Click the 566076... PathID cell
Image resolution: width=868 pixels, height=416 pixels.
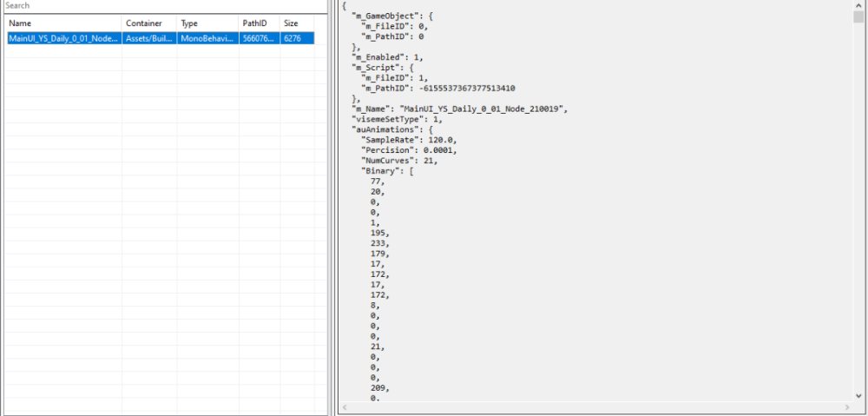[x=259, y=38]
